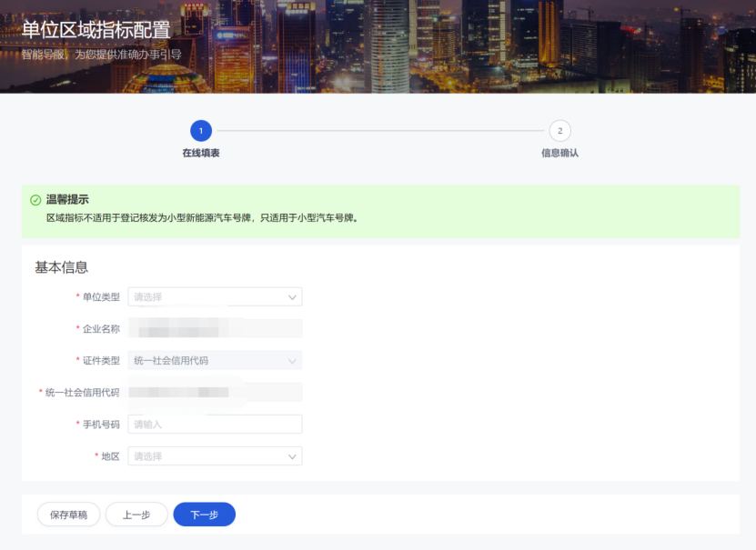Click the 单位区域指标配置 page title
Screen dimensions: 756x550
[x=96, y=30]
